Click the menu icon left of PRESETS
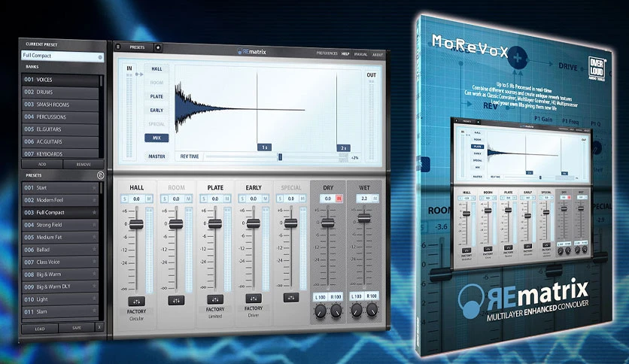 [x=117, y=47]
